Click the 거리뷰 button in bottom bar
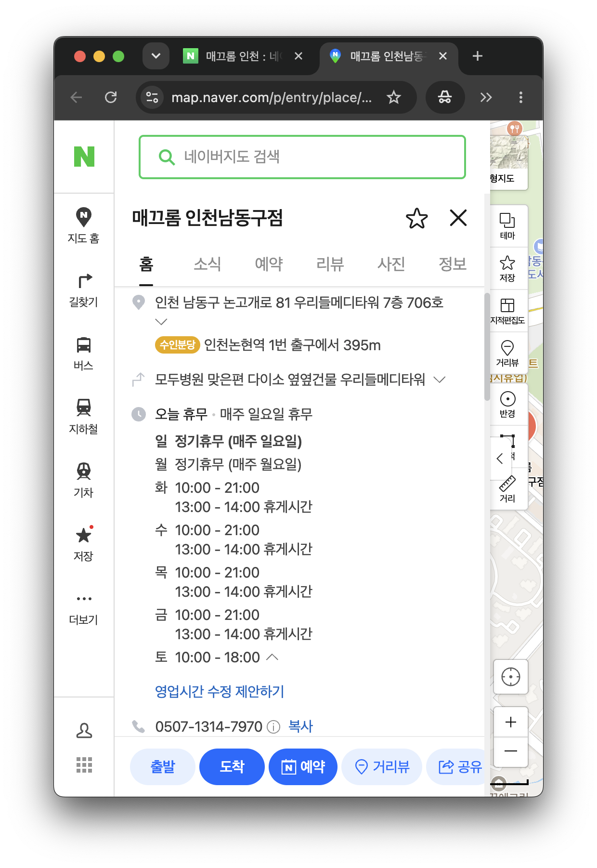The width and height of the screenshot is (597, 868). [x=382, y=766]
